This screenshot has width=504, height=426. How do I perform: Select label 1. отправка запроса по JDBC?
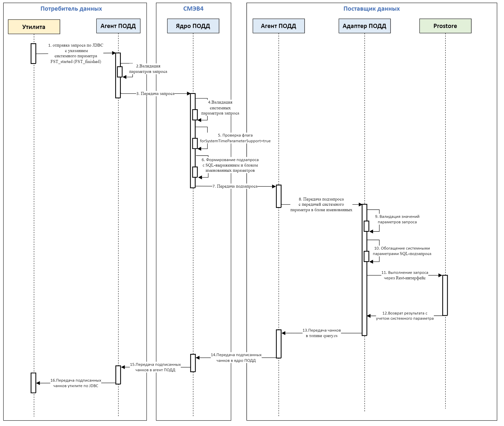coord(76,53)
